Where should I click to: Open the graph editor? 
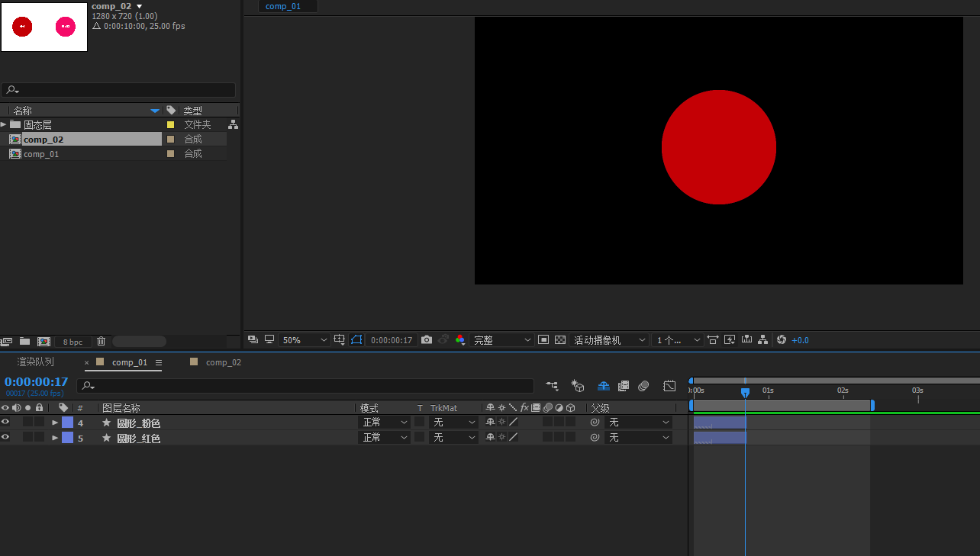click(x=669, y=386)
